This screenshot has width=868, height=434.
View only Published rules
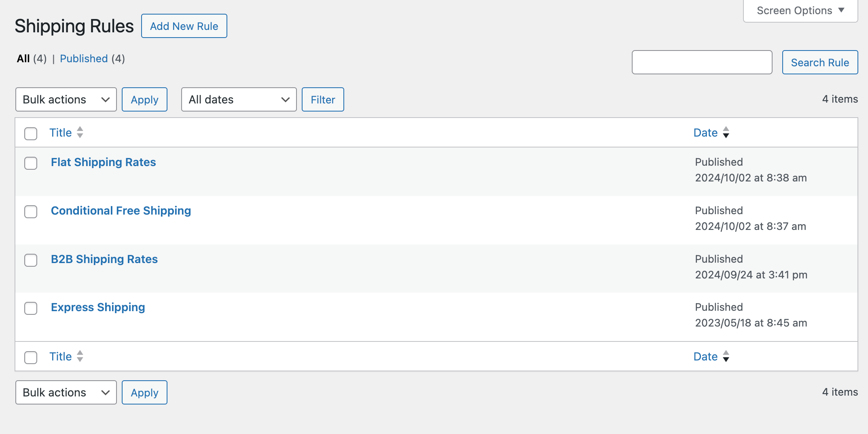click(x=83, y=59)
